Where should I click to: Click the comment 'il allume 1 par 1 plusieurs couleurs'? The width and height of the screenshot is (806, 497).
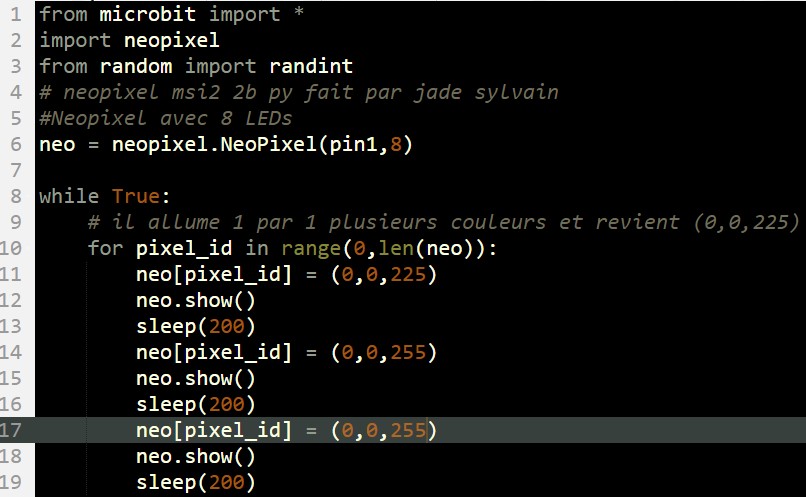tap(329, 222)
